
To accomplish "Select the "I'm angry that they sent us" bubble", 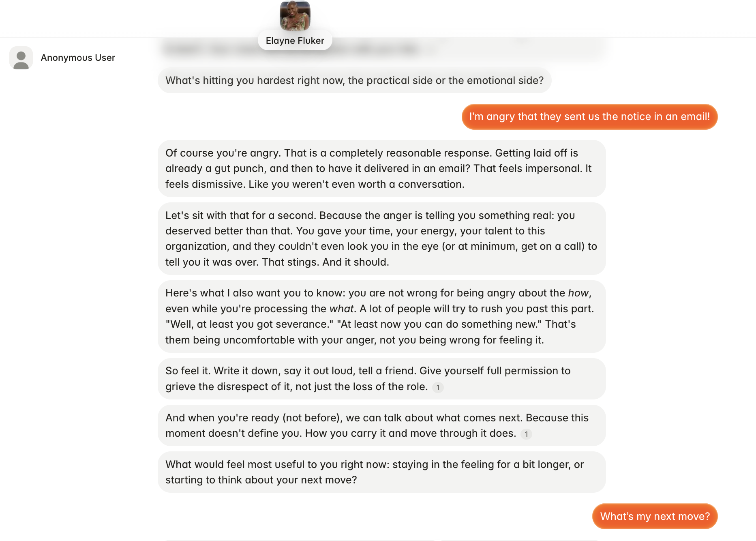I will [x=589, y=117].
